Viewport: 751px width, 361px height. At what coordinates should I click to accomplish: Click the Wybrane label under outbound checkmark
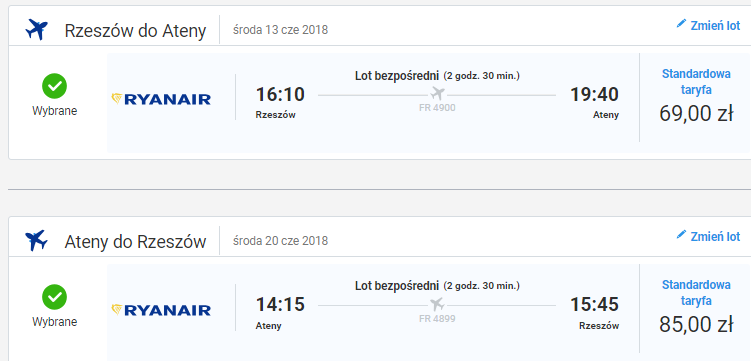click(55, 111)
